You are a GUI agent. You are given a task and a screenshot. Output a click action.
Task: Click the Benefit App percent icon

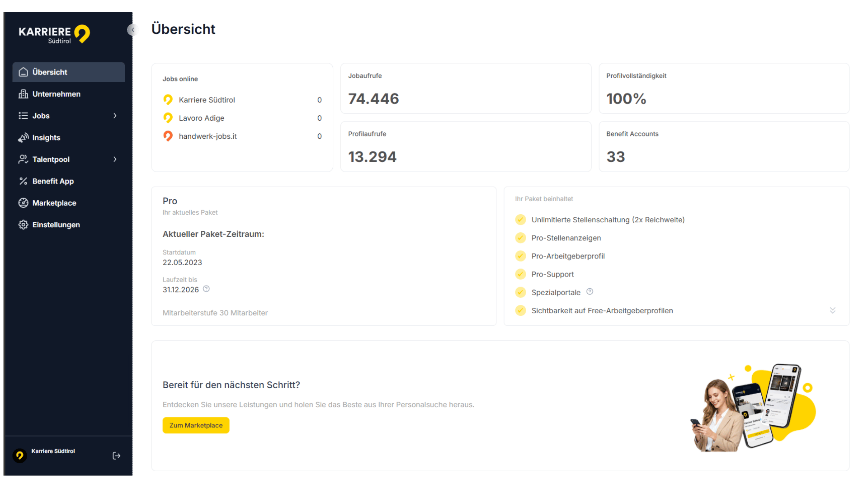(x=24, y=181)
